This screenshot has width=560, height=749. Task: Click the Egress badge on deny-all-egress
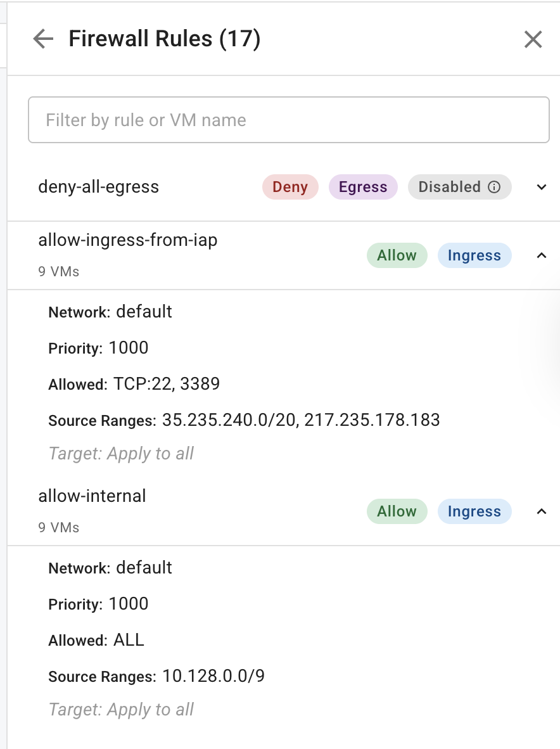click(363, 187)
